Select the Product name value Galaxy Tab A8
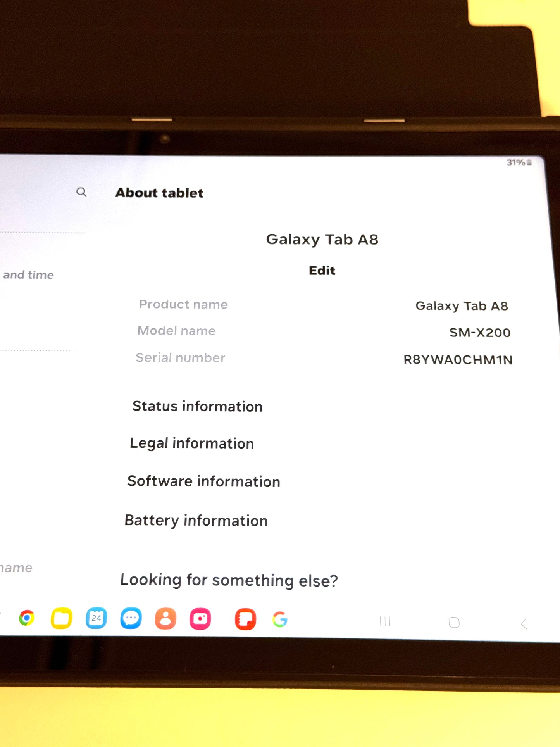The image size is (560, 747). (x=462, y=306)
